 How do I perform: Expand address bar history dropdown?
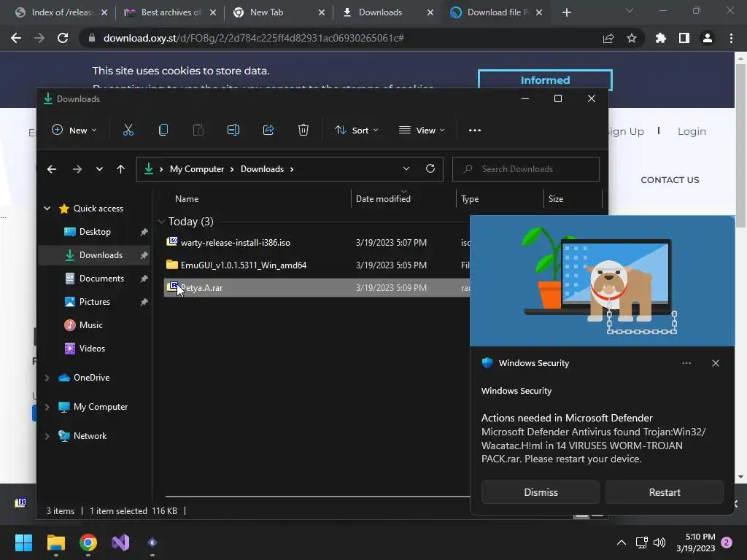(406, 168)
